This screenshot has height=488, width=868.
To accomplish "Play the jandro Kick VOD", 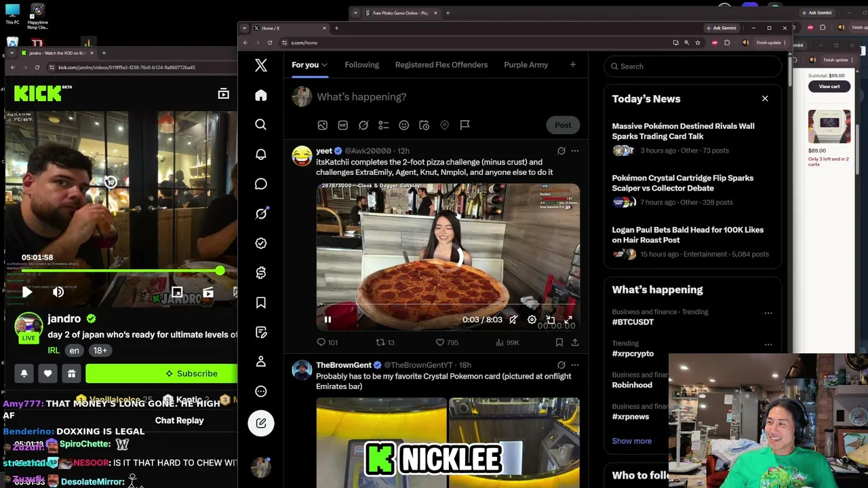I will pyautogui.click(x=26, y=292).
